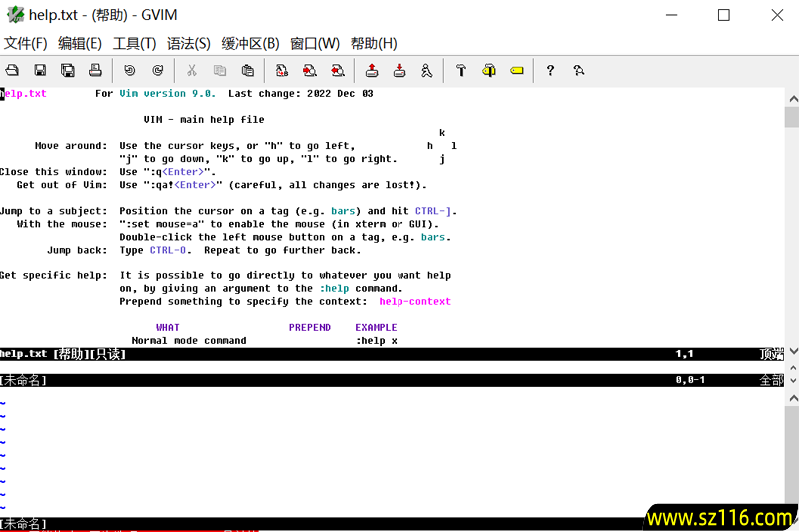Click the scroll-up arrow of the help window

click(792, 98)
